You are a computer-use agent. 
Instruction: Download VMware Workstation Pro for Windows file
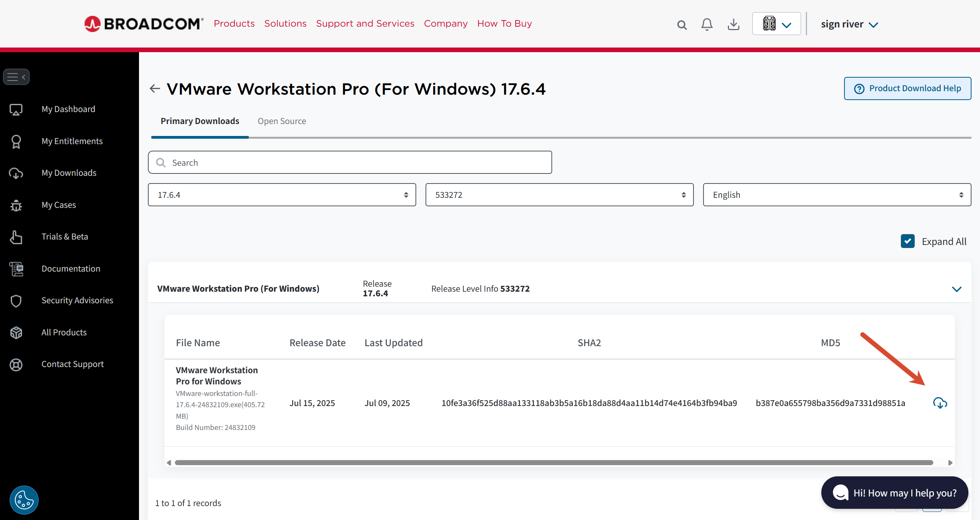940,403
